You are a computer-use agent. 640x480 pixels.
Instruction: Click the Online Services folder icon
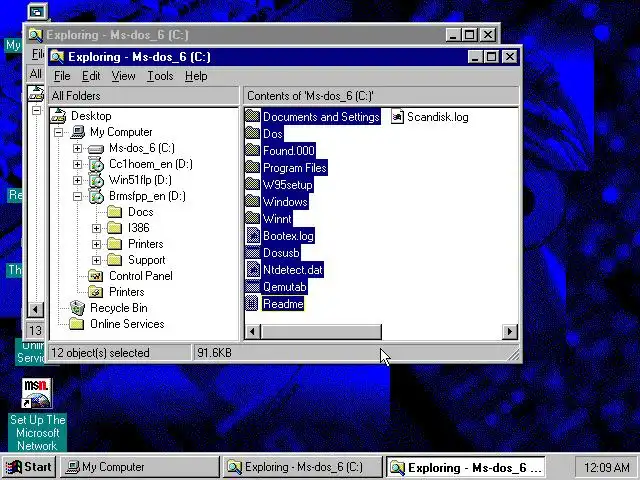(x=77, y=324)
